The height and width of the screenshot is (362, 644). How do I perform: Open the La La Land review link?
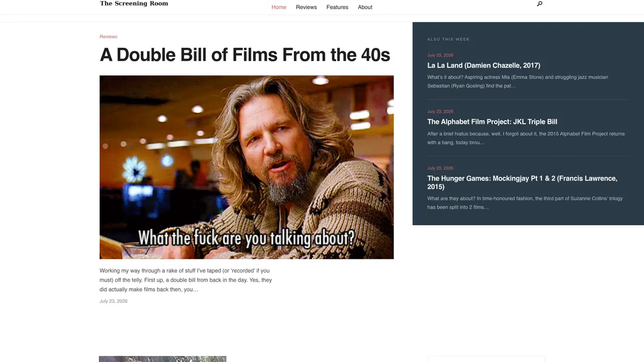pyautogui.click(x=484, y=65)
